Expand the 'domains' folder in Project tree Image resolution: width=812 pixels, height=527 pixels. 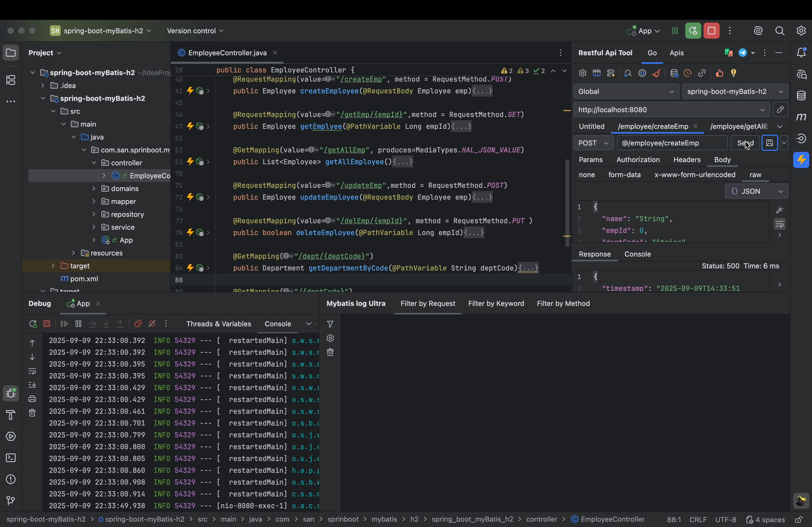click(x=94, y=189)
